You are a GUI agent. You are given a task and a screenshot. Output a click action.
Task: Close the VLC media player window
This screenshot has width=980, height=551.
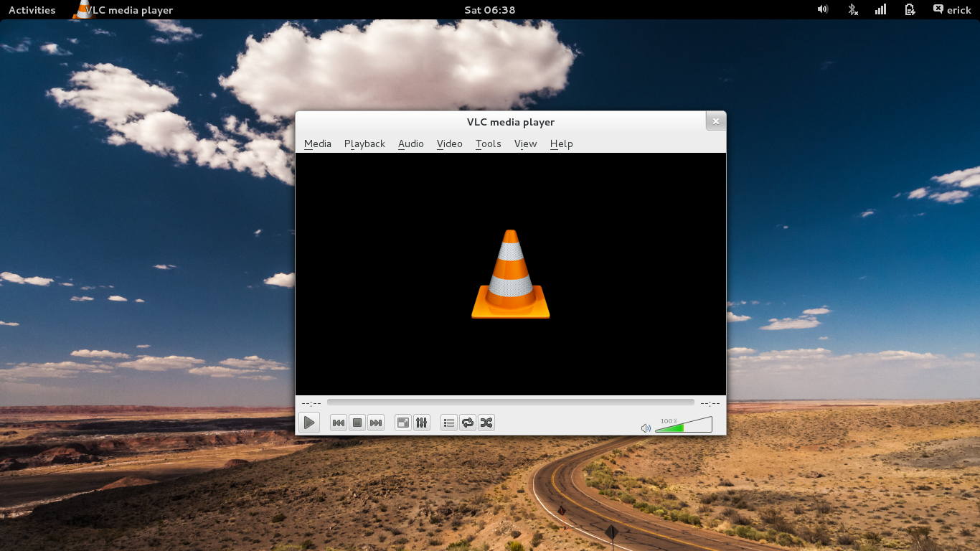pyautogui.click(x=715, y=121)
